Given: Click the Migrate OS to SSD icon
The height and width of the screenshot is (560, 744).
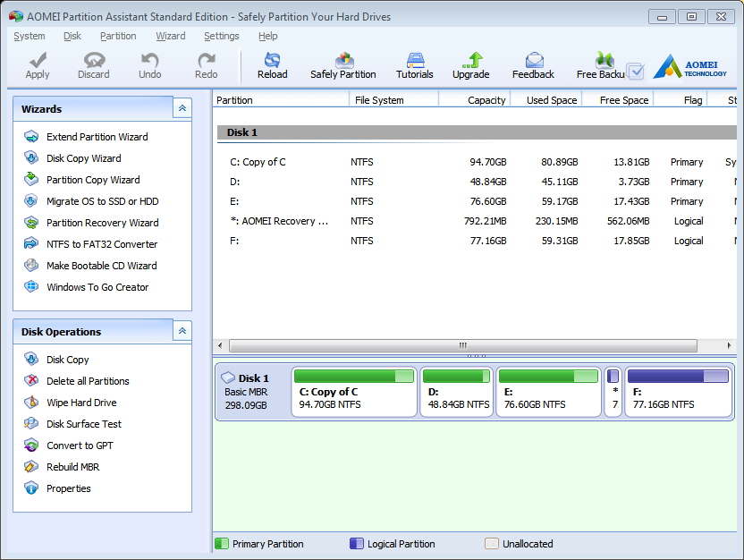Looking at the screenshot, I should pyautogui.click(x=31, y=201).
